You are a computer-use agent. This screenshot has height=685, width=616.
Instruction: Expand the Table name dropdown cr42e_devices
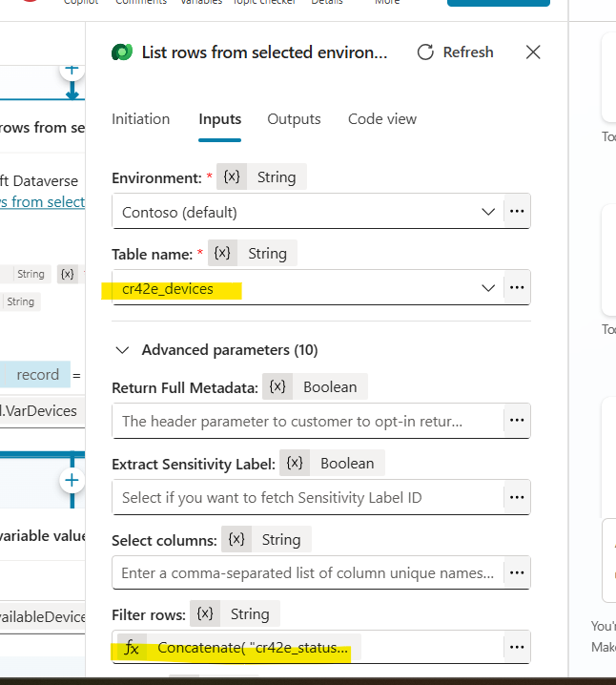(308, 288)
